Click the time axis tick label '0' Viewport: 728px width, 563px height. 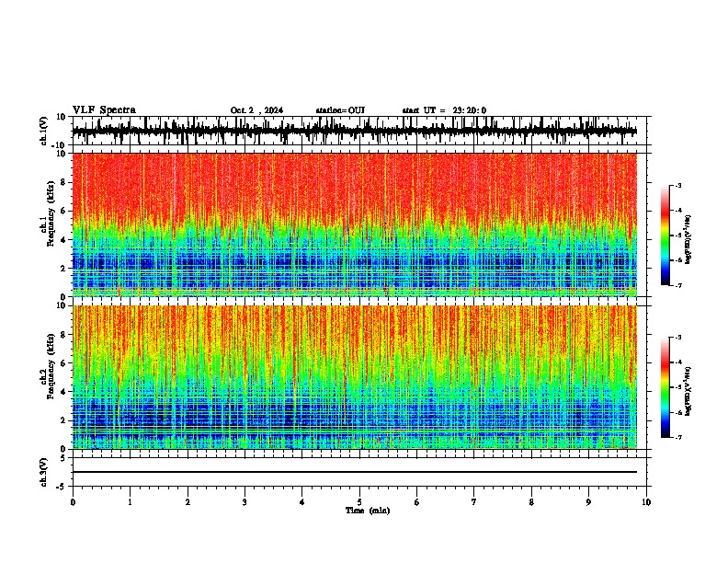[x=73, y=502]
